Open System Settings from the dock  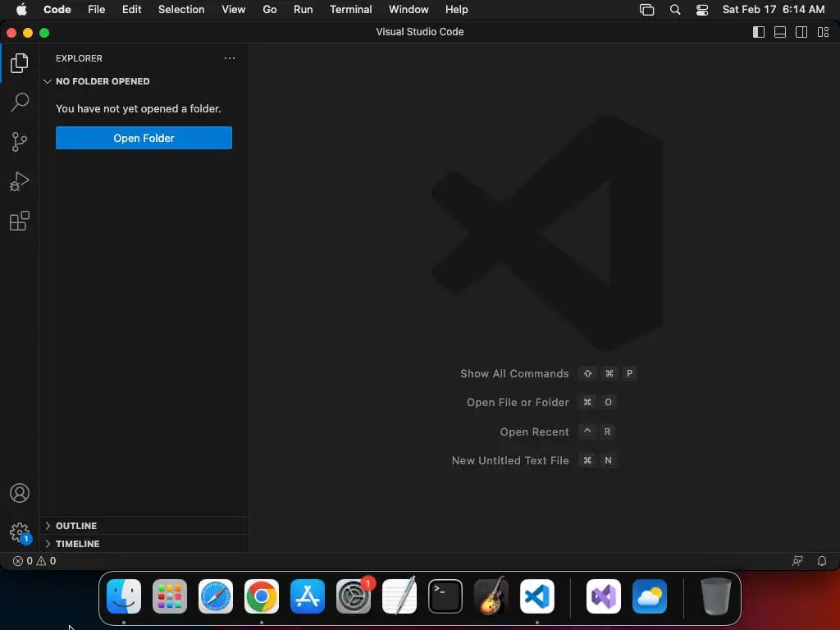click(354, 596)
